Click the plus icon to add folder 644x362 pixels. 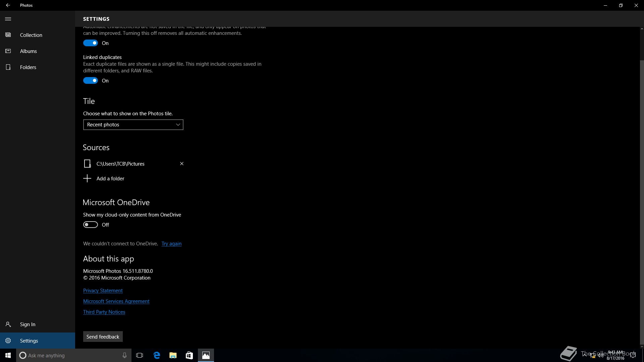tap(87, 178)
